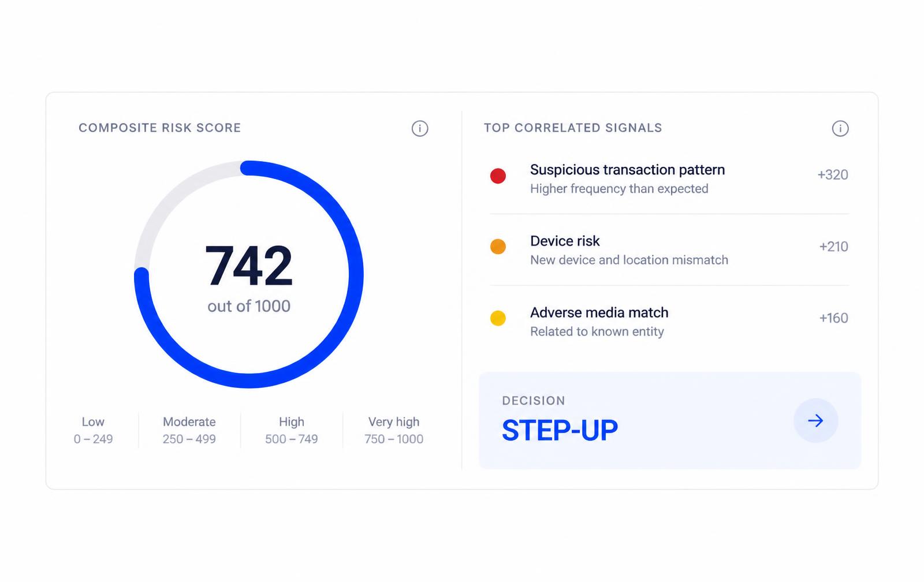Viewport: 924px width, 582px height.
Task: Click the COMPOSITE RISK SCORE heading
Action: click(x=160, y=128)
